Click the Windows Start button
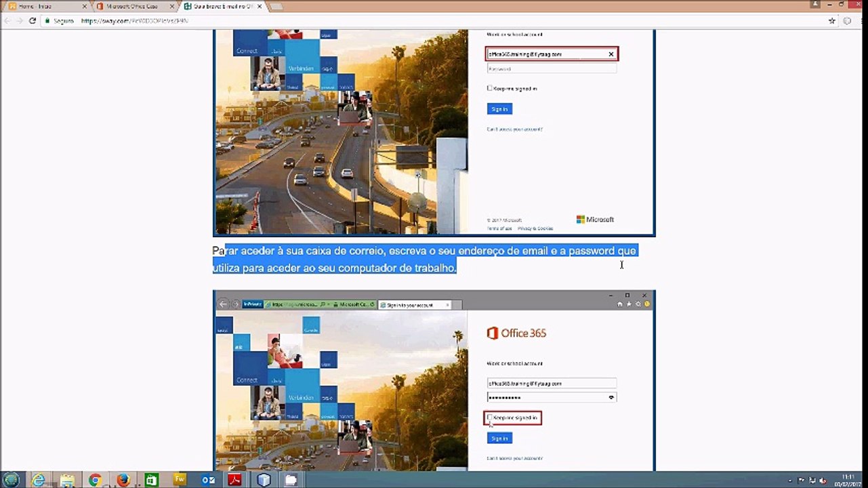The image size is (868, 488). (12, 480)
